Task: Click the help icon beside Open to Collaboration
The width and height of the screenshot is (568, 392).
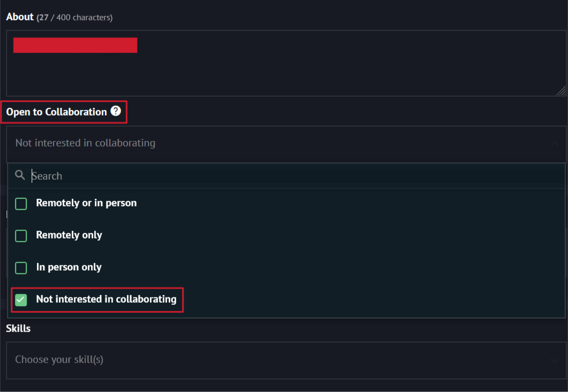Action: pyautogui.click(x=116, y=111)
